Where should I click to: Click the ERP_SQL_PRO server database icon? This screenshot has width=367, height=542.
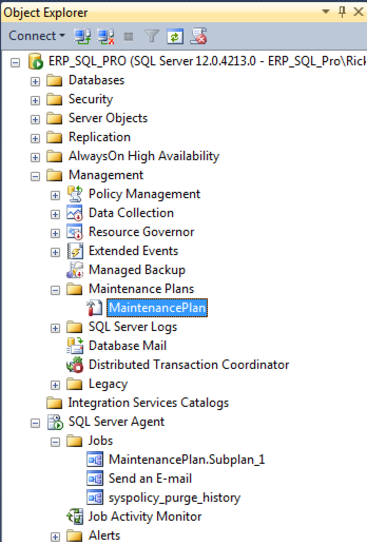36,62
